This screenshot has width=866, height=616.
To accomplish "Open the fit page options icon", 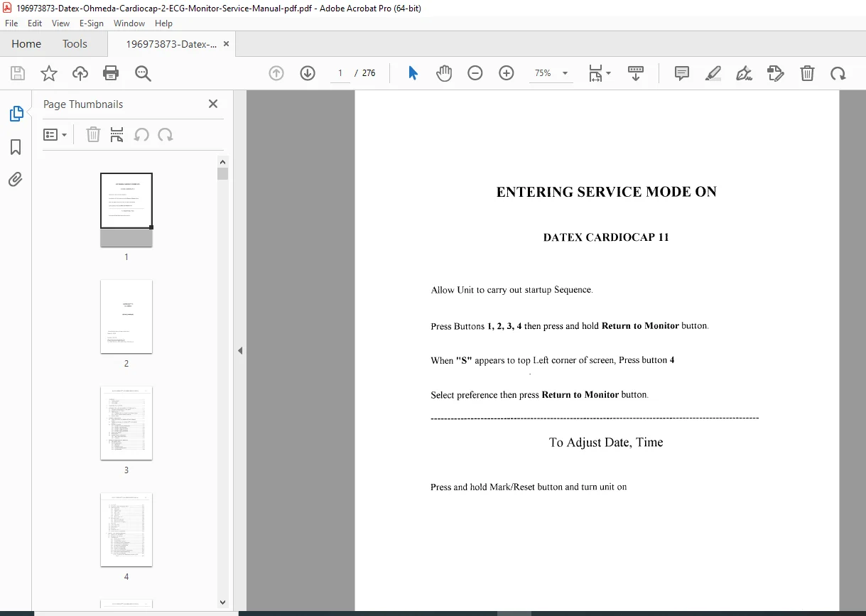I will pyautogui.click(x=599, y=73).
